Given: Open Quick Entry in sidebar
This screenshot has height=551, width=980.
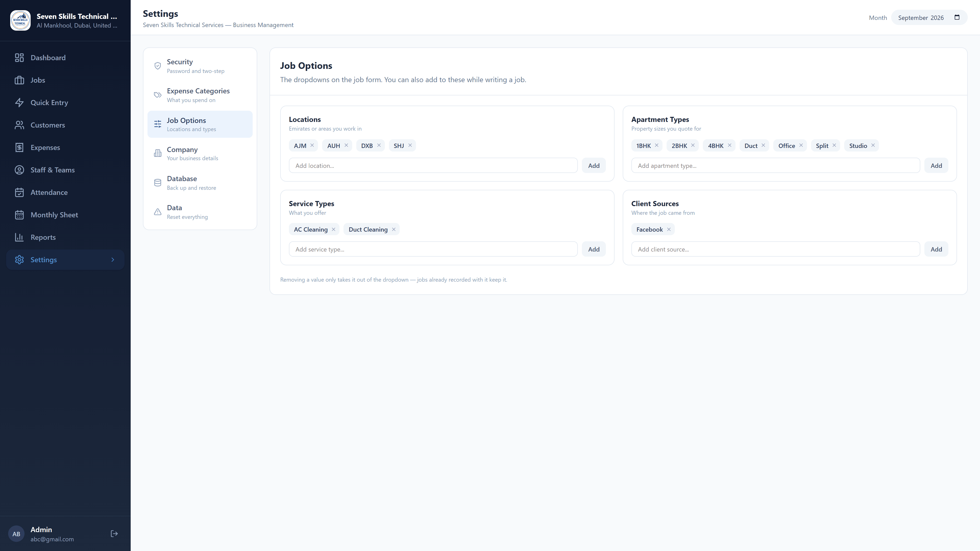Looking at the screenshot, I should (x=65, y=103).
